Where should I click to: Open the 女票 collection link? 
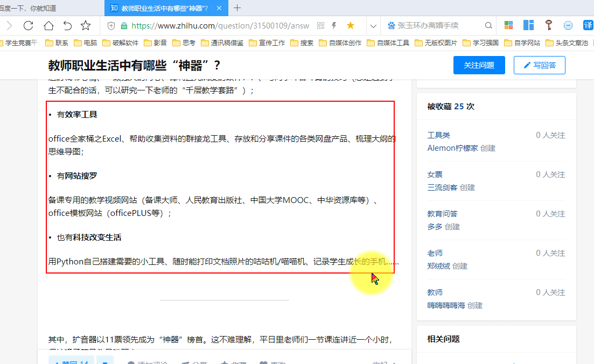point(435,174)
